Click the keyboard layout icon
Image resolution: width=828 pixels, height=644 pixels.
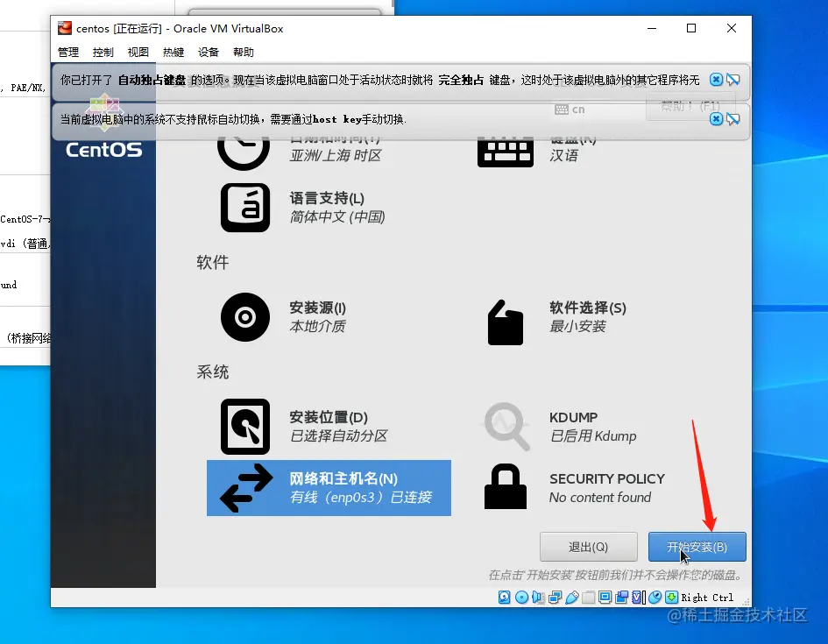(x=506, y=151)
